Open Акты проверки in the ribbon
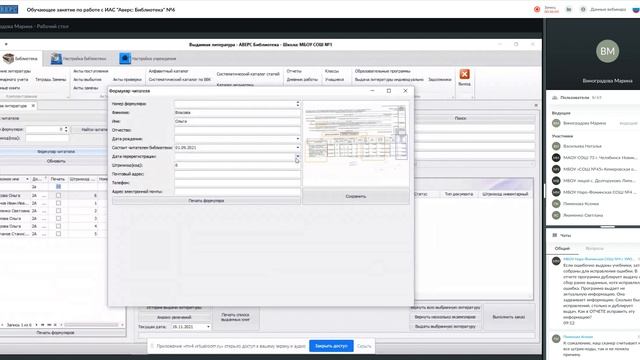The height and width of the screenshot is (360, 640). click(x=127, y=80)
